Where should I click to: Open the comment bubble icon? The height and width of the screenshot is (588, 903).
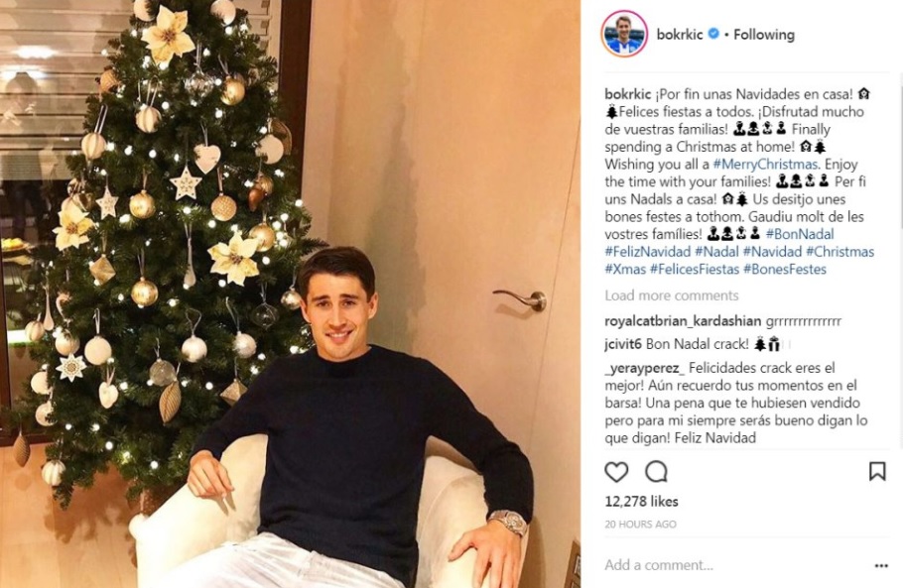(x=656, y=472)
